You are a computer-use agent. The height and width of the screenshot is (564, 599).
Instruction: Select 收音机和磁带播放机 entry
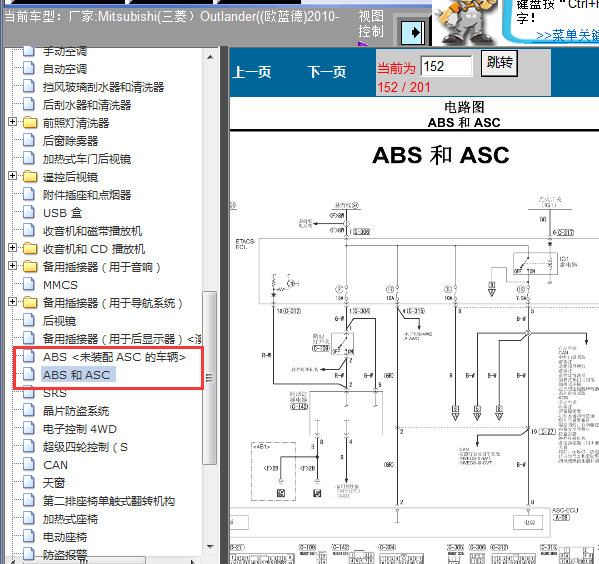(x=92, y=231)
